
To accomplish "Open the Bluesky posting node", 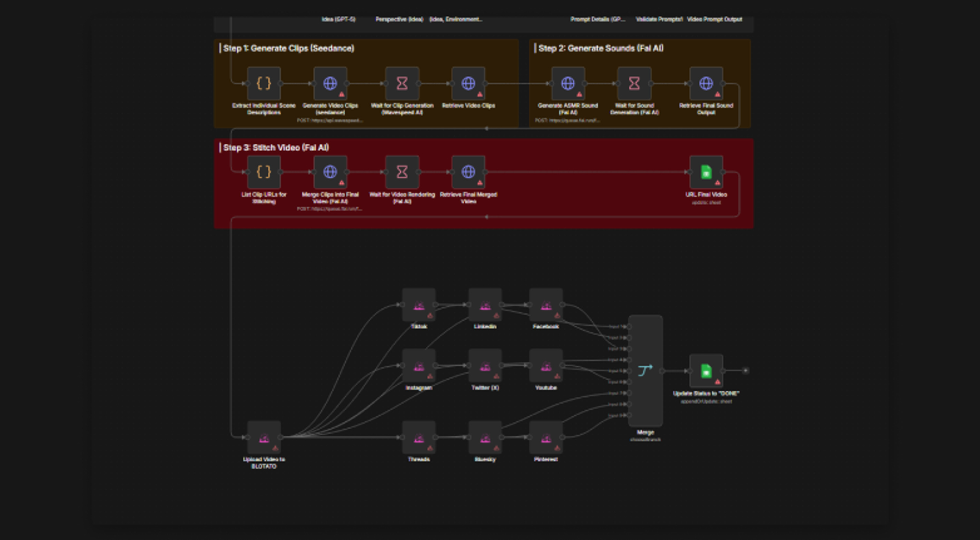I will tap(485, 438).
